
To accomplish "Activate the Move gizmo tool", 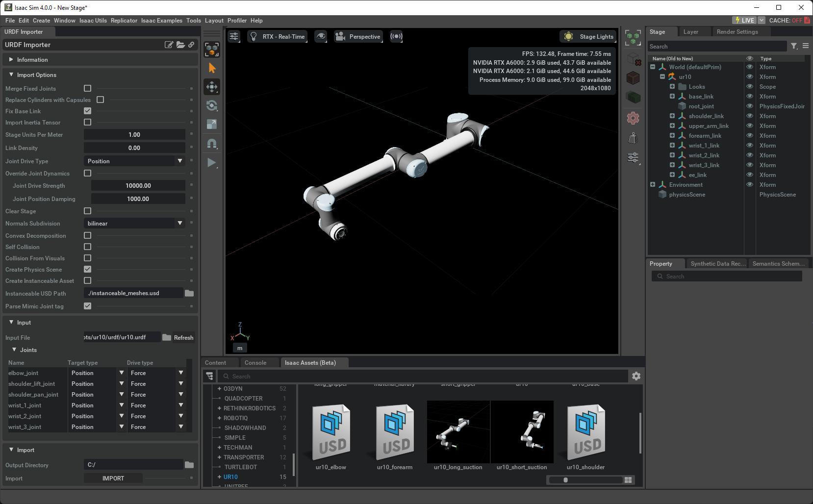I will click(x=212, y=87).
